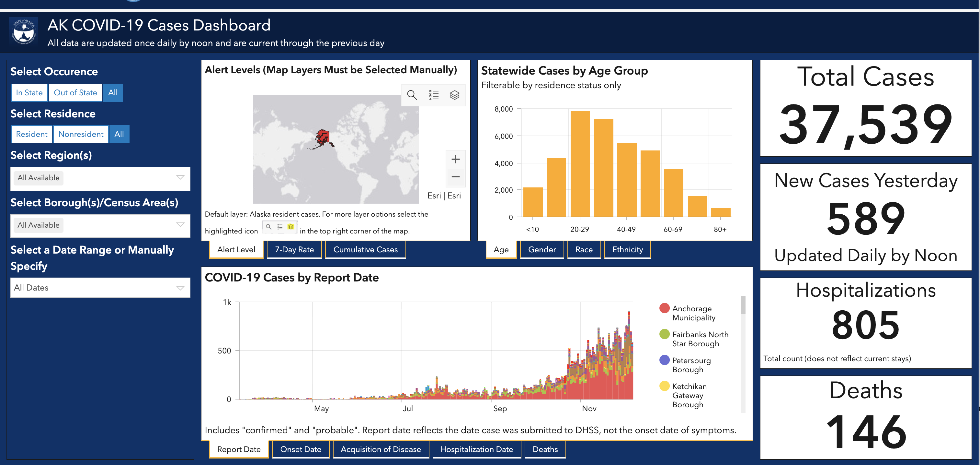
Task: Click the Anchorage Municipality red legend swatch
Action: (x=664, y=308)
